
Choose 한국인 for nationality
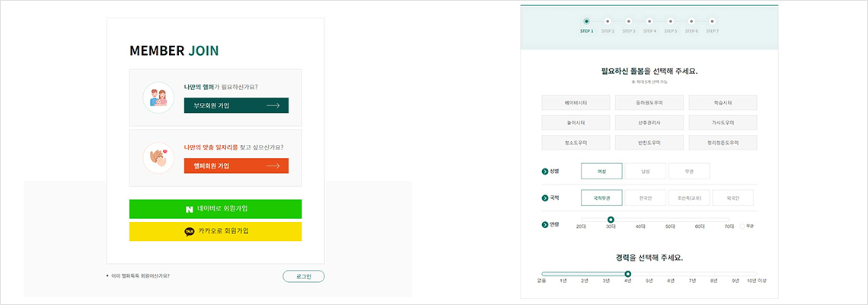646,198
